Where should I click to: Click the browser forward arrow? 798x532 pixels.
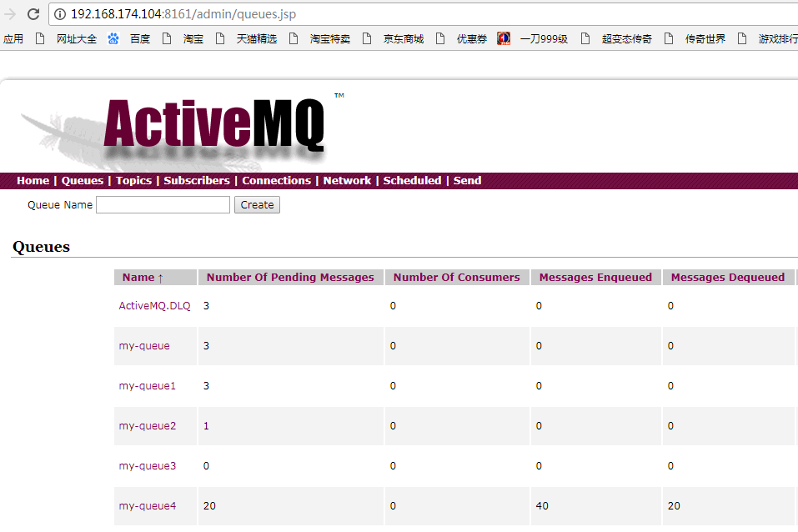click(x=10, y=14)
